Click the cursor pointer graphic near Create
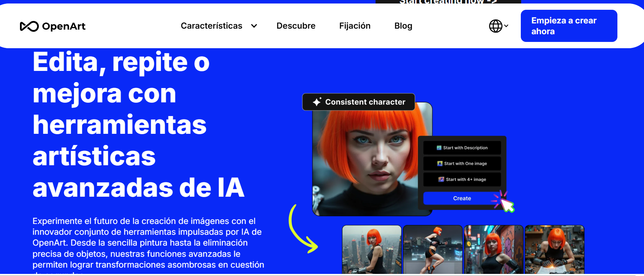This screenshot has width=644, height=276. [507, 205]
